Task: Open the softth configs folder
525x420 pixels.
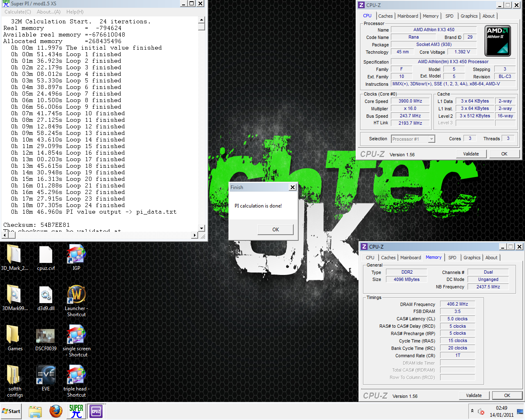Action: (15, 381)
